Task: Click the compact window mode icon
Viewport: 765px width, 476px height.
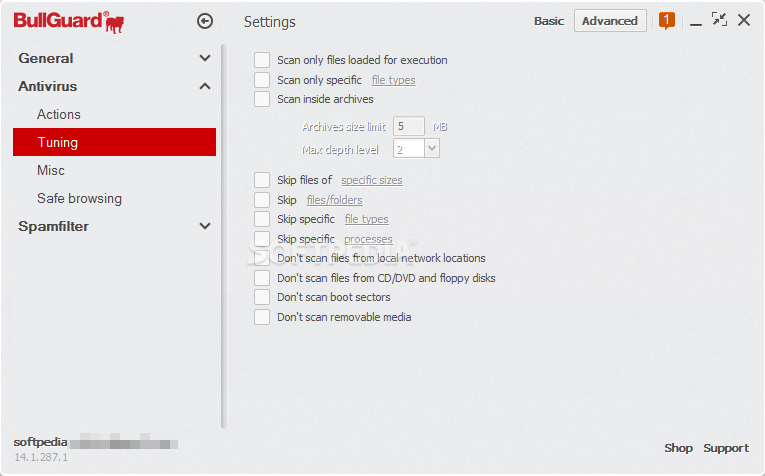Action: point(719,20)
